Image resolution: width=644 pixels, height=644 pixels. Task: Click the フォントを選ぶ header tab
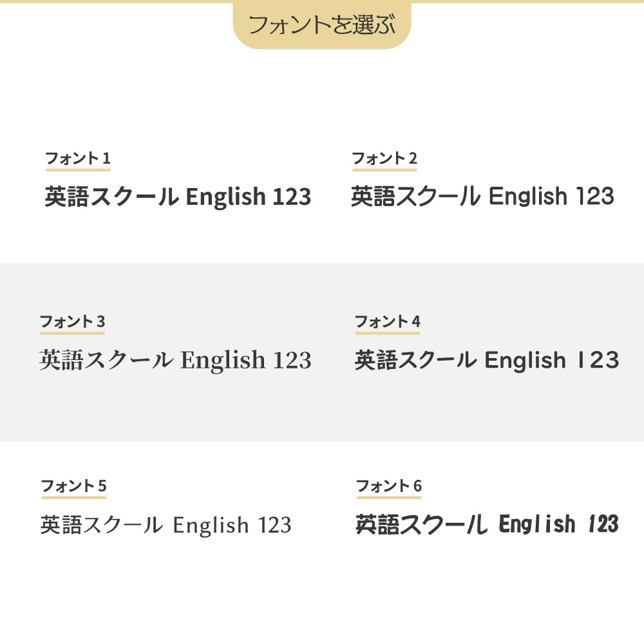click(x=321, y=25)
